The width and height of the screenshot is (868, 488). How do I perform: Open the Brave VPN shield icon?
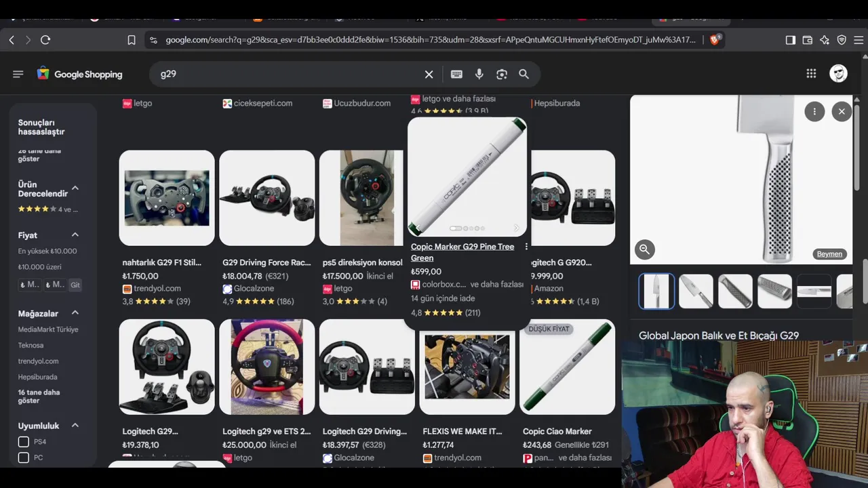[842, 40]
